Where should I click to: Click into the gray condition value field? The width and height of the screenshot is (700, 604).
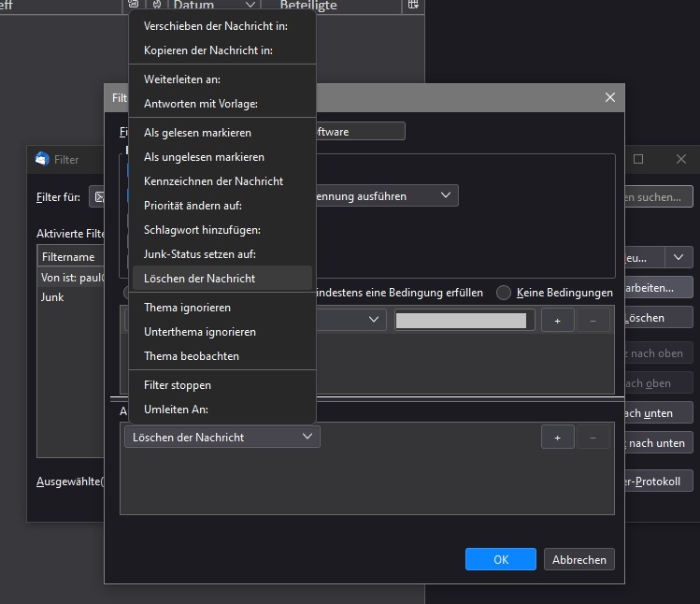[x=460, y=321]
